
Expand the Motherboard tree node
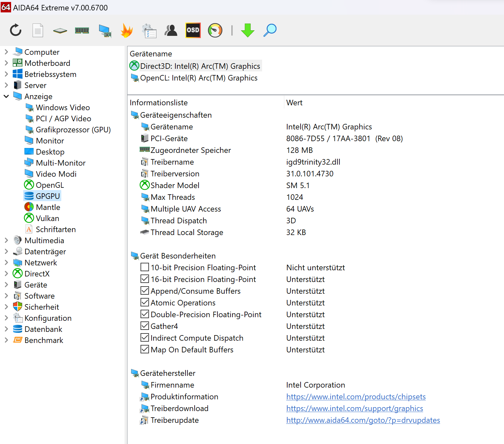[x=6, y=63]
